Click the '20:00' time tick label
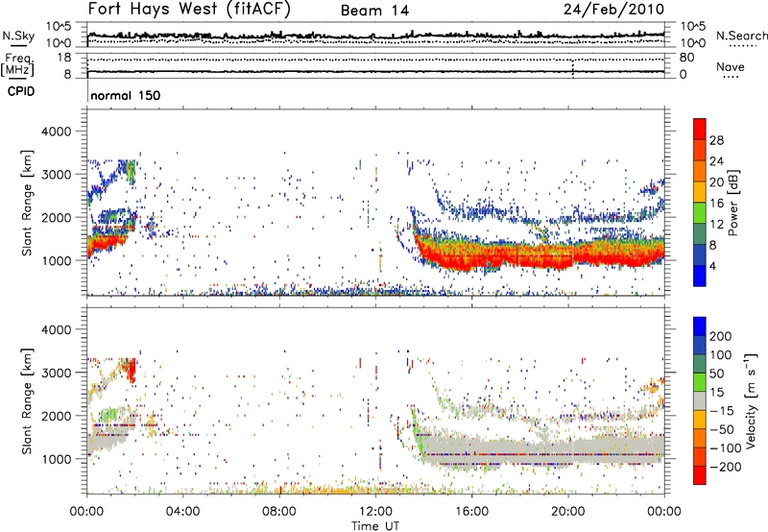768x532 pixels. pos(567,512)
